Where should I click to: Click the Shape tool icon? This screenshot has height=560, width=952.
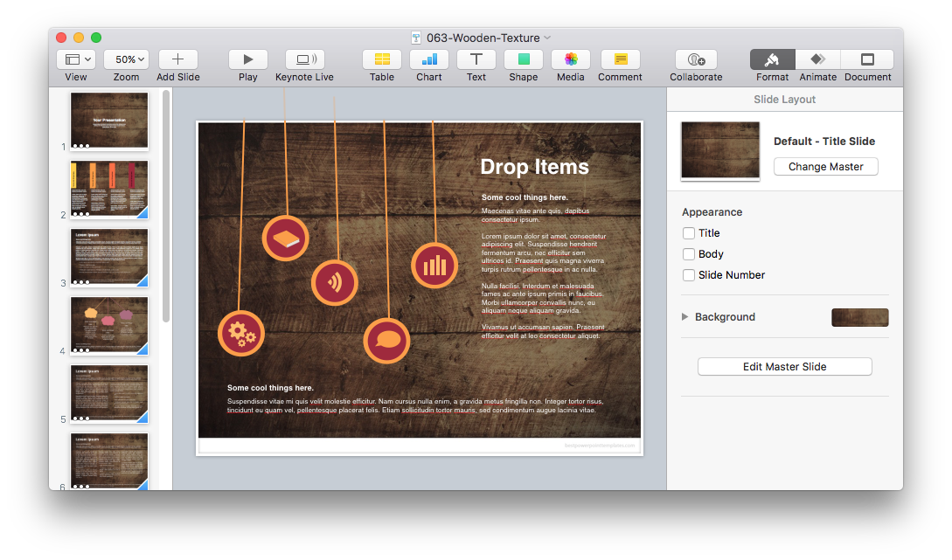tap(524, 59)
